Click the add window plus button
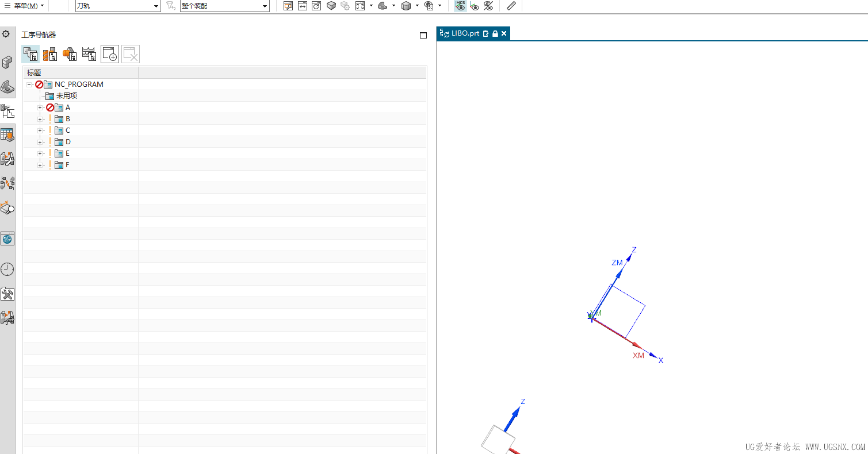 pyautogui.click(x=110, y=54)
